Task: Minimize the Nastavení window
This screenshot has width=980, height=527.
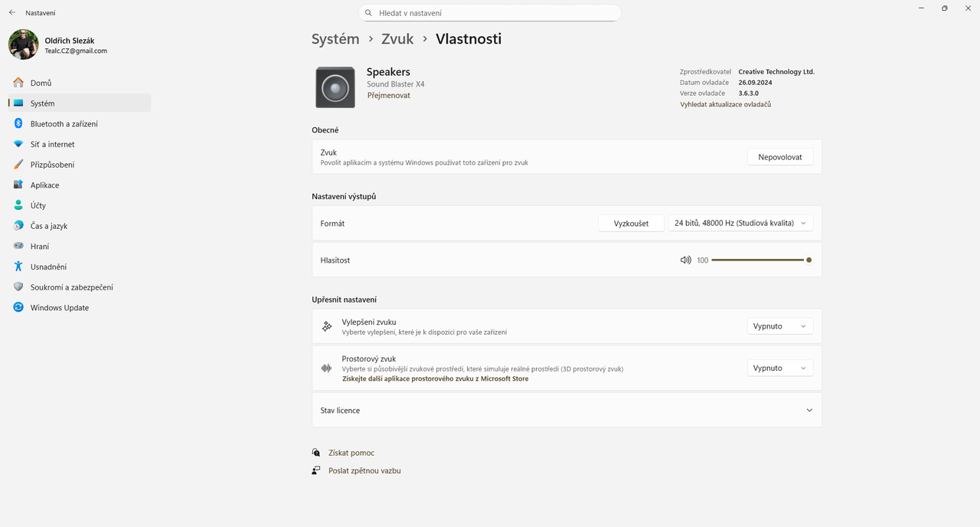Action: point(921,8)
